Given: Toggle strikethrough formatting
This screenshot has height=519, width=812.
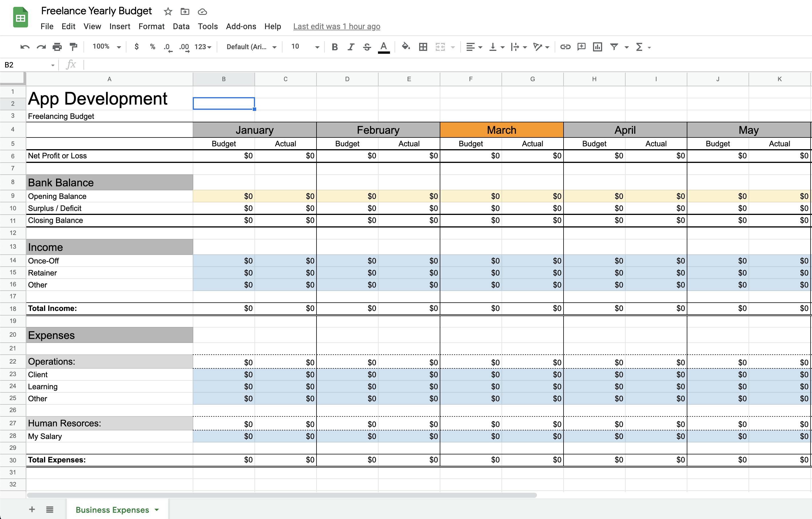Looking at the screenshot, I should pyautogui.click(x=367, y=47).
